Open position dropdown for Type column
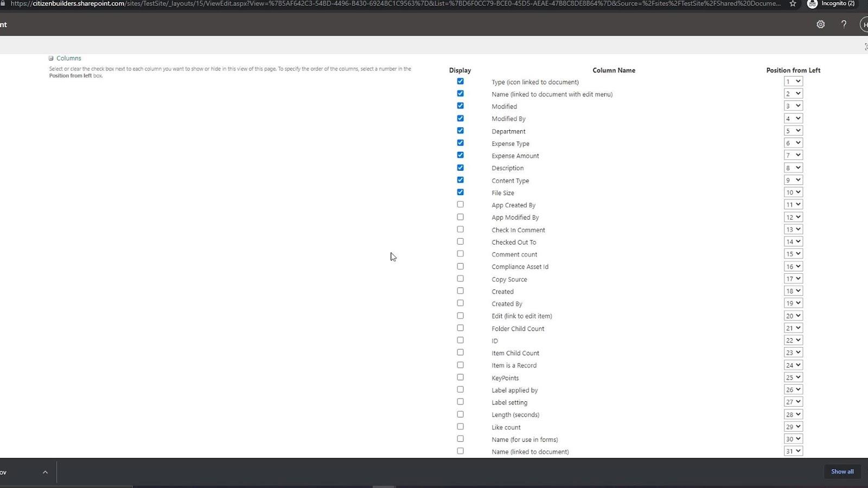Image resolution: width=868 pixels, height=488 pixels. pos(793,81)
